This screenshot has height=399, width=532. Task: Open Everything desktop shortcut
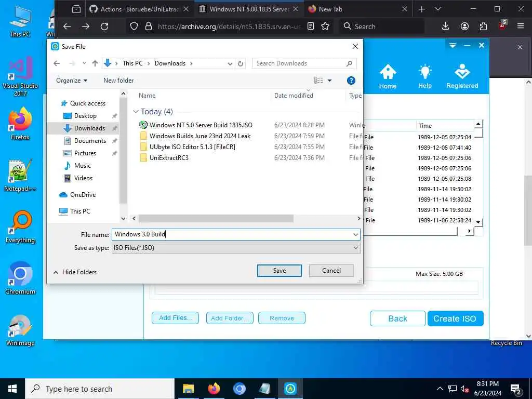[x=20, y=227]
